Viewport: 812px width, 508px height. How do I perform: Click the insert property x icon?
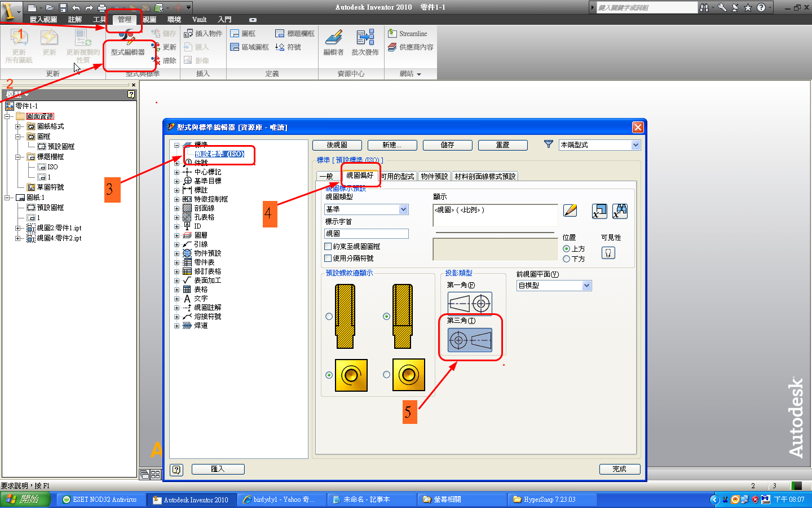pyautogui.click(x=599, y=211)
